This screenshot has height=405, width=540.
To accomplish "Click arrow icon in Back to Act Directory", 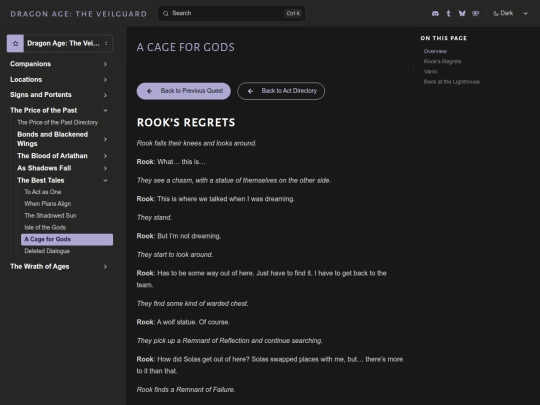I will click(250, 91).
